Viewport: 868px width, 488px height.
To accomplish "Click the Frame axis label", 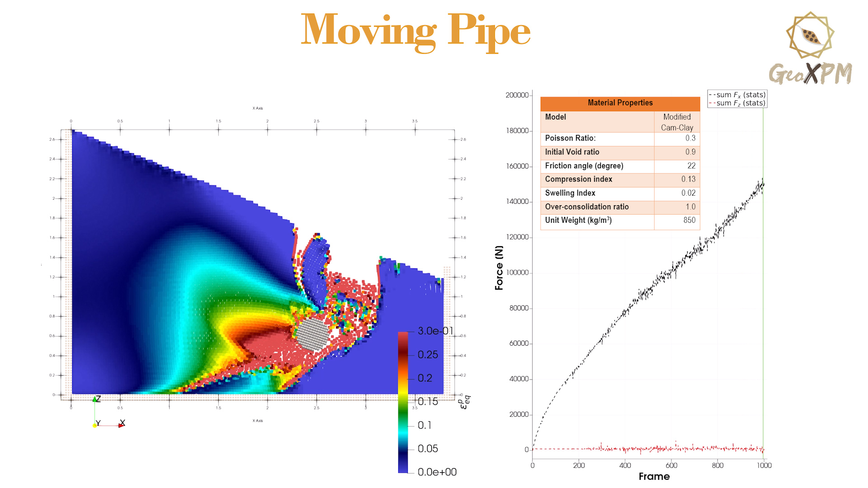I will pyautogui.click(x=654, y=476).
